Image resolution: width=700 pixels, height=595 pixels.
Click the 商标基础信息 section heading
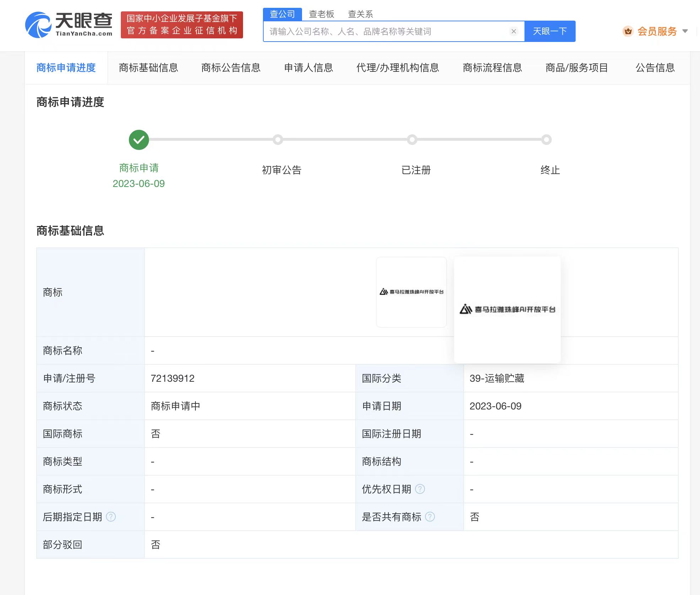(x=70, y=231)
